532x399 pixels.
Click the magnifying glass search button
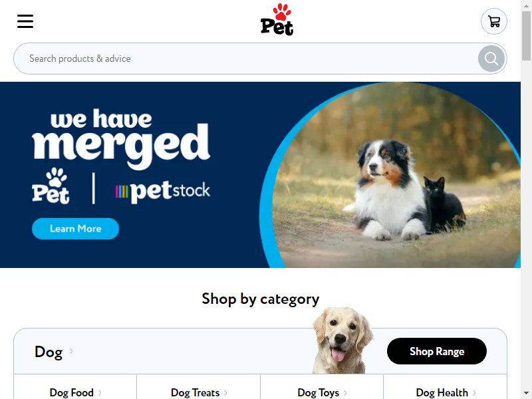pos(491,59)
